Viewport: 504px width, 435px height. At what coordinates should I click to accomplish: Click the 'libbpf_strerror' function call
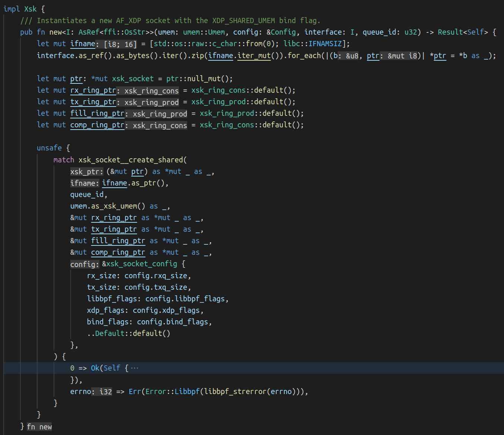click(235, 391)
